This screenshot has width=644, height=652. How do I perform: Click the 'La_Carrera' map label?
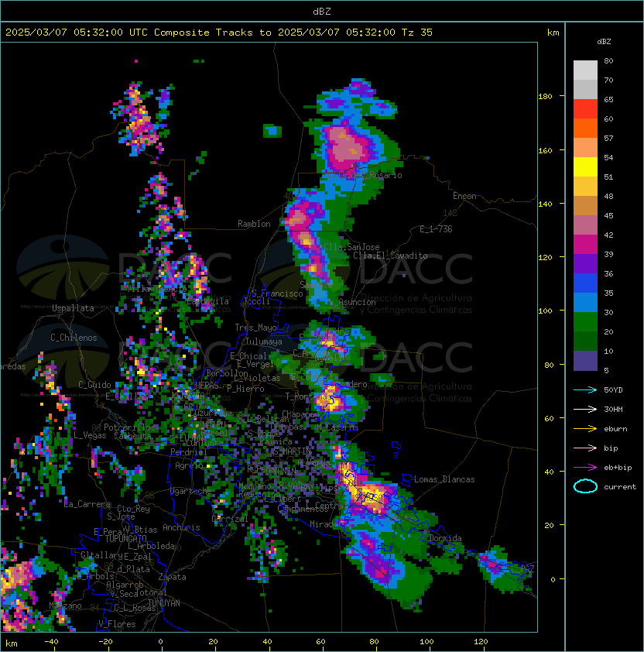tap(87, 504)
